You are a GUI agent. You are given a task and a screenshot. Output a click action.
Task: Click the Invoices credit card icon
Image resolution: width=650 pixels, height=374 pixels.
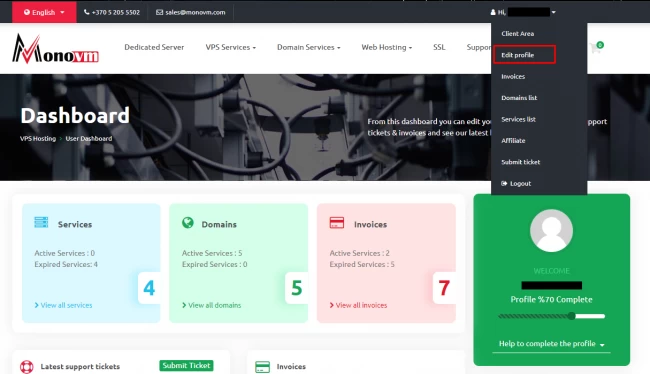pos(337,223)
